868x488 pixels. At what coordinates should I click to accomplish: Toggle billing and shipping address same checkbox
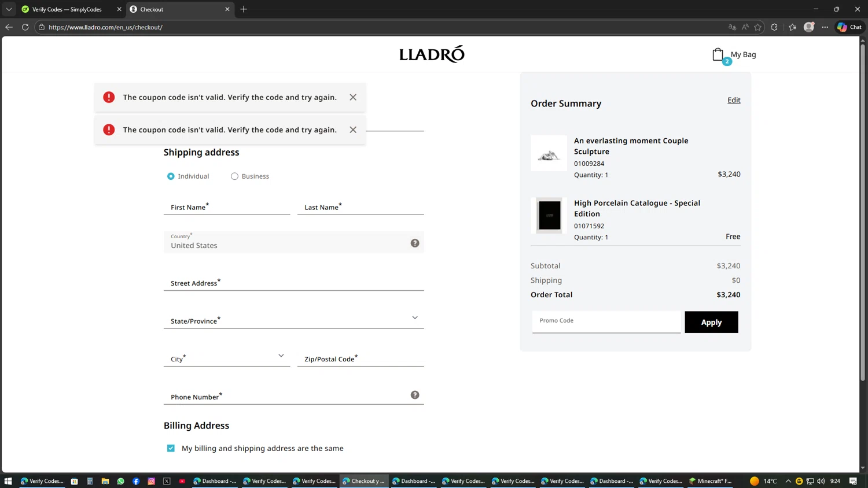click(x=171, y=448)
